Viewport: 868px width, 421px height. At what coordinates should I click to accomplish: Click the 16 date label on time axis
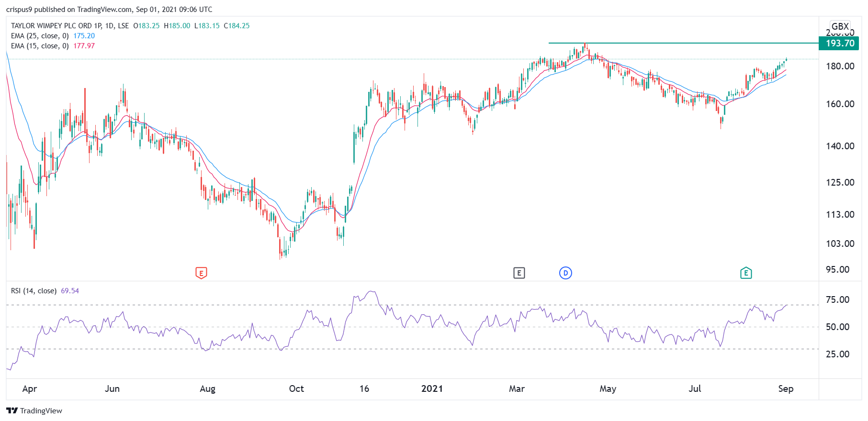tap(364, 388)
